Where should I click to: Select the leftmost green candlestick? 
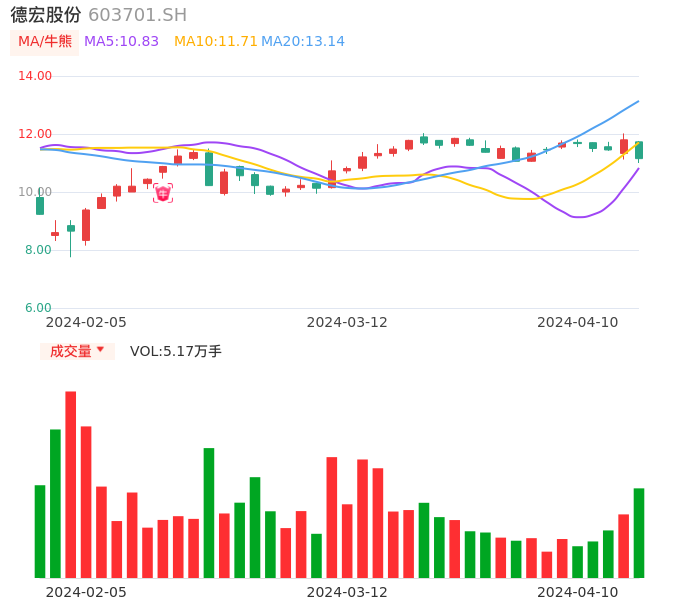point(40,205)
